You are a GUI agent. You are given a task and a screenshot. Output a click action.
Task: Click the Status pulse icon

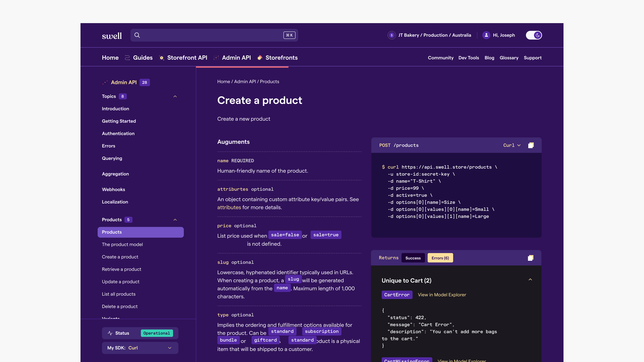pyautogui.click(x=110, y=333)
